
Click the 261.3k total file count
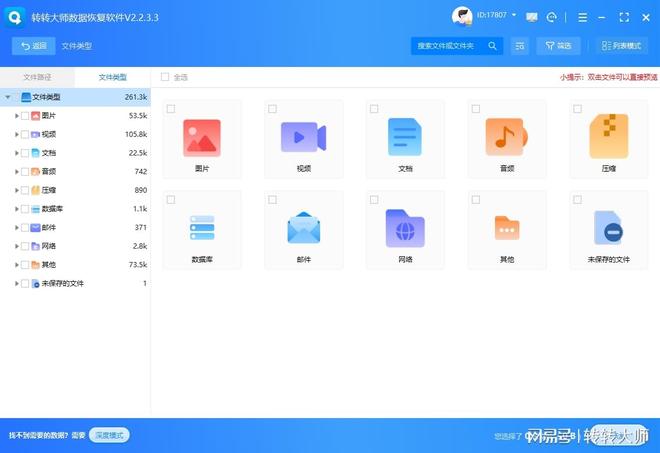coord(136,97)
